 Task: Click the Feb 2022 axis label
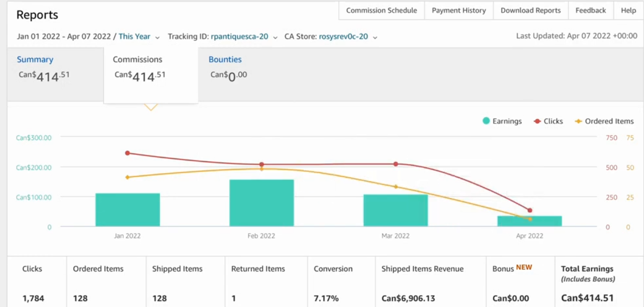261,236
